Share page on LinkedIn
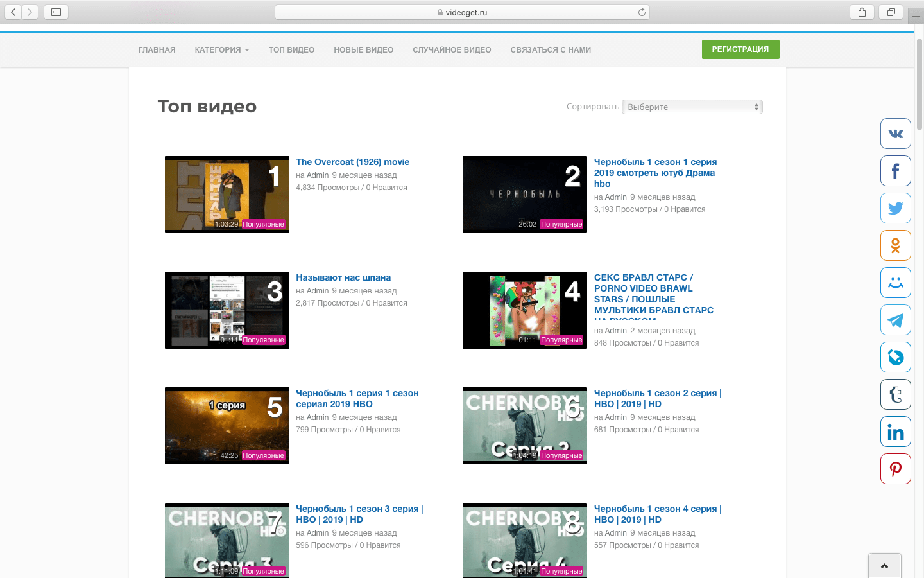Image resolution: width=924 pixels, height=578 pixels. (896, 432)
